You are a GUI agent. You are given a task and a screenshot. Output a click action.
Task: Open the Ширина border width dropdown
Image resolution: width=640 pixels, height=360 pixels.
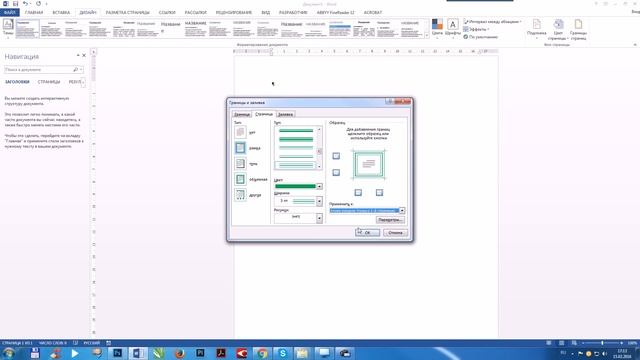point(319,201)
